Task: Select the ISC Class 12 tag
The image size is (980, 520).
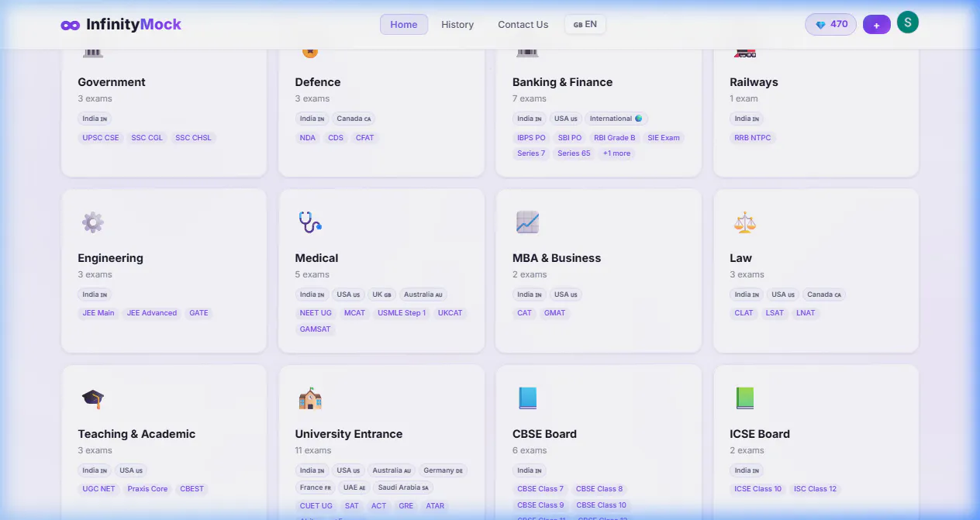Action: tap(816, 489)
